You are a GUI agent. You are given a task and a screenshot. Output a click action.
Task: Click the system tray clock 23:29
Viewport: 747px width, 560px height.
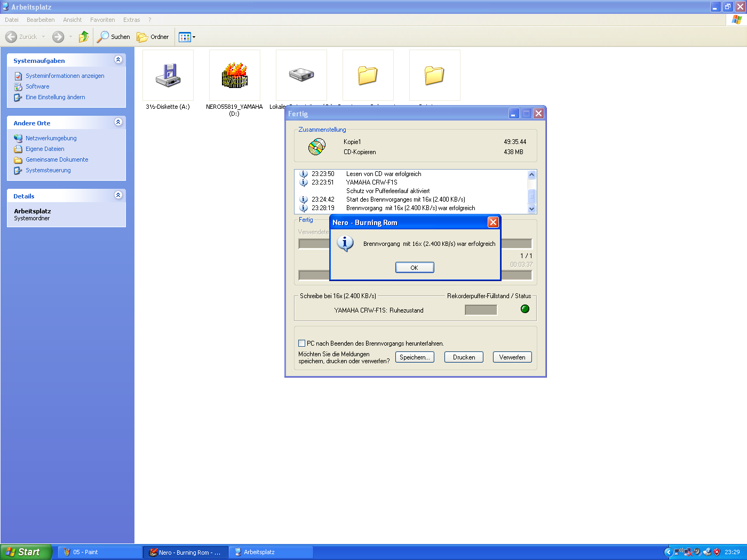coord(732,552)
